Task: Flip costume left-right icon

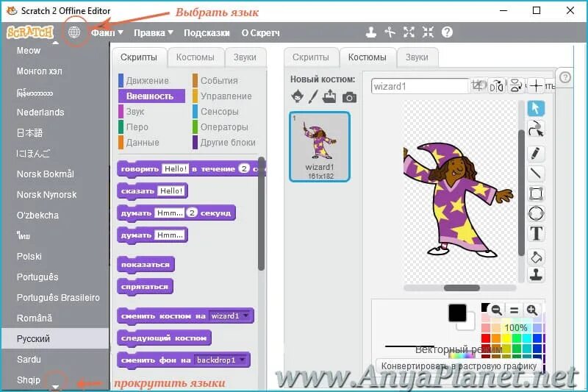Action: pyautogui.click(x=497, y=86)
